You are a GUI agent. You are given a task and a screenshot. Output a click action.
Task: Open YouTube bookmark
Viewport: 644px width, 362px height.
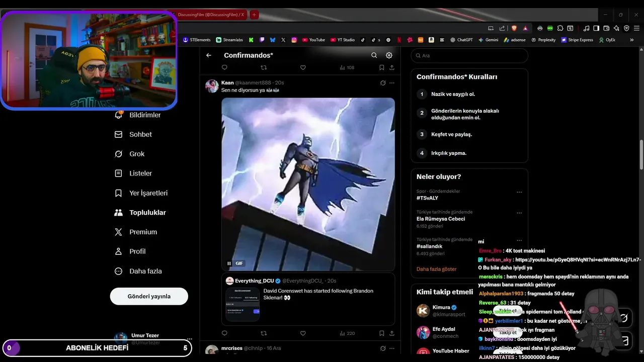coord(313,40)
